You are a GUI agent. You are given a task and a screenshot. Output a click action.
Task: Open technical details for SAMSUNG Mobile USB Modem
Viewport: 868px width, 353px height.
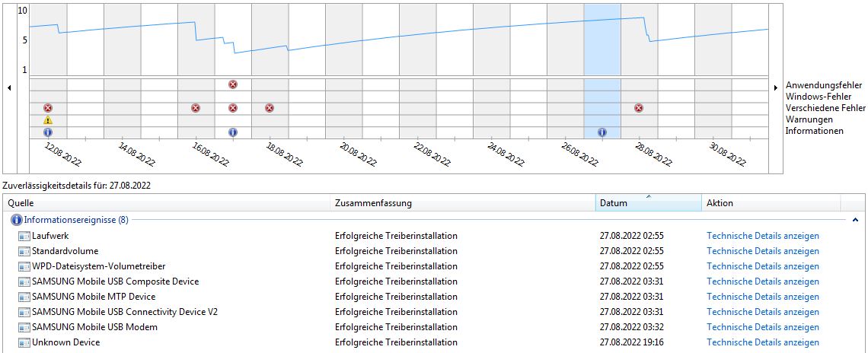click(763, 327)
